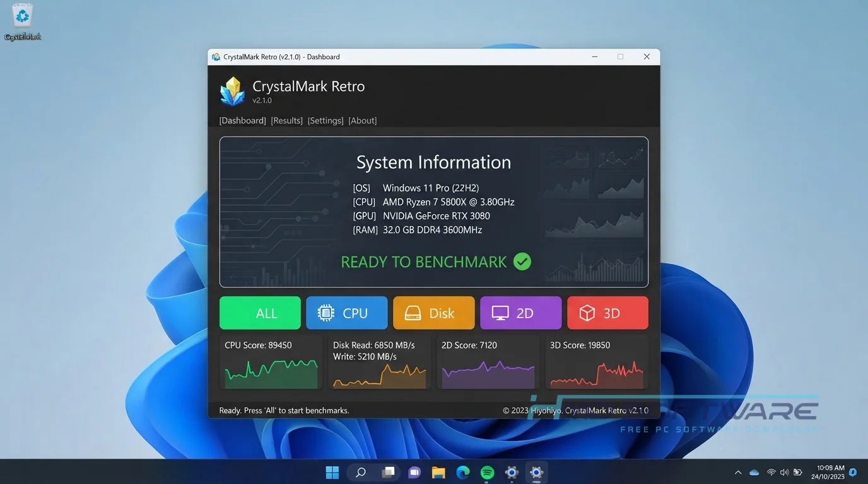Run all benchmarks with the green ALL button
This screenshot has width=868, height=484.
pos(260,313)
